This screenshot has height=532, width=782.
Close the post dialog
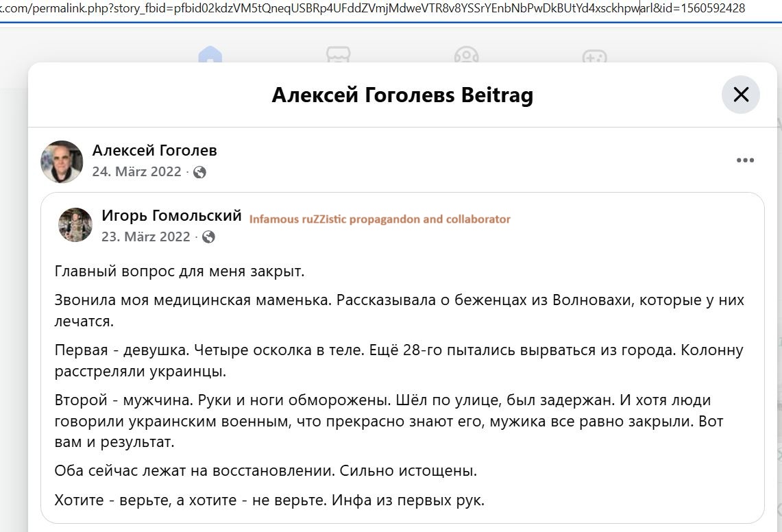point(740,95)
